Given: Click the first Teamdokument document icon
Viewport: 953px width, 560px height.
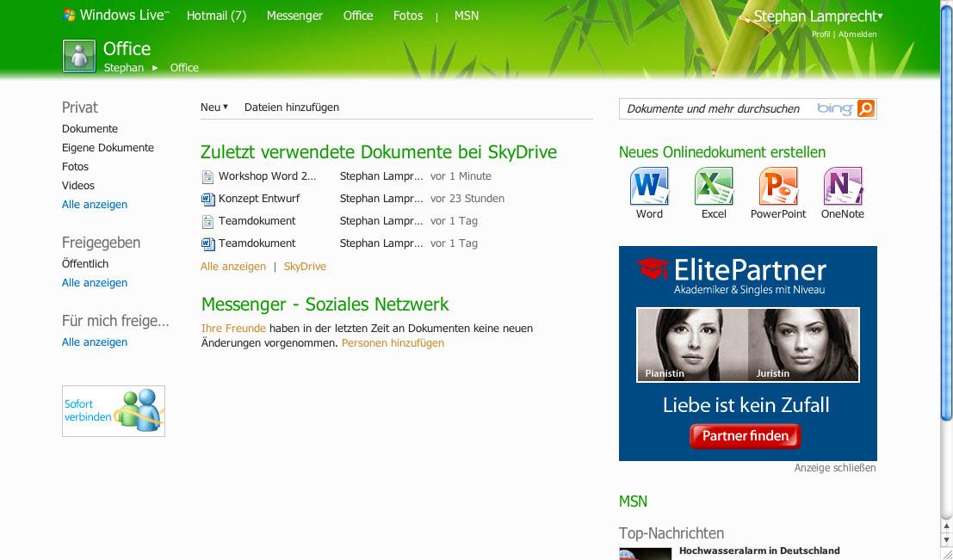Looking at the screenshot, I should coord(207,222).
